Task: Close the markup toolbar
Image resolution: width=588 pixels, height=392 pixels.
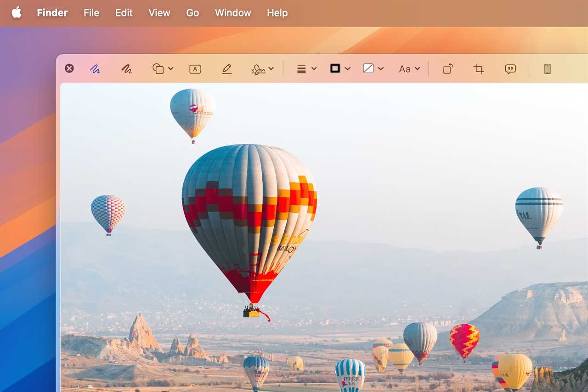Action: tap(69, 68)
